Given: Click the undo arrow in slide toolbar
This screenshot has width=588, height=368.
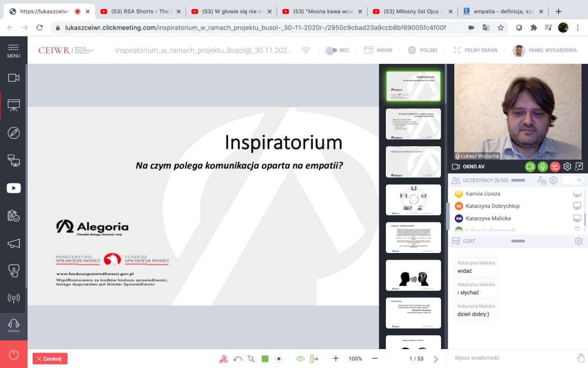Looking at the screenshot, I should [237, 359].
